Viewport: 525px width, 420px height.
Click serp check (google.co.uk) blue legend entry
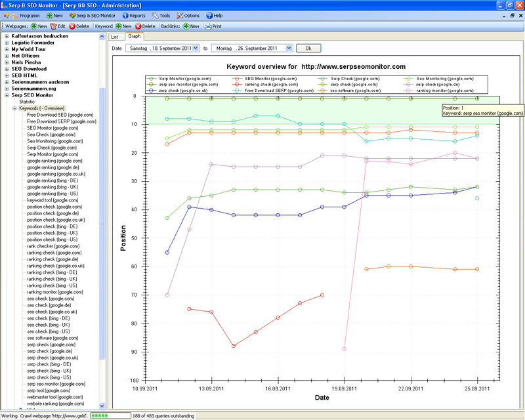[x=177, y=91]
